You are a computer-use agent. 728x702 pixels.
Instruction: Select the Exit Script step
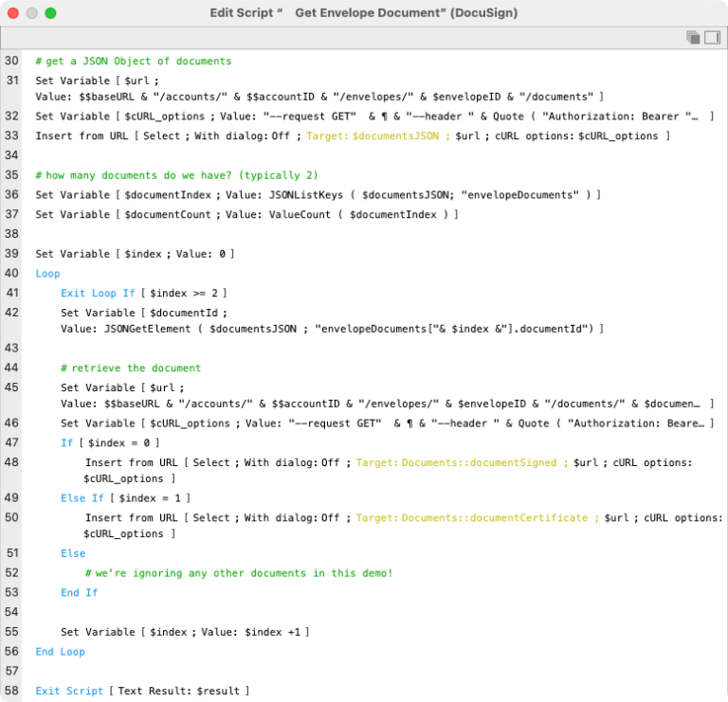[142, 692]
